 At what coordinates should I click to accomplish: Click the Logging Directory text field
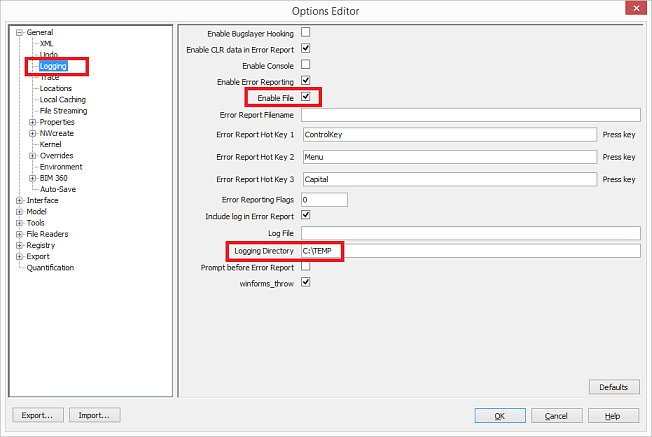(470, 250)
